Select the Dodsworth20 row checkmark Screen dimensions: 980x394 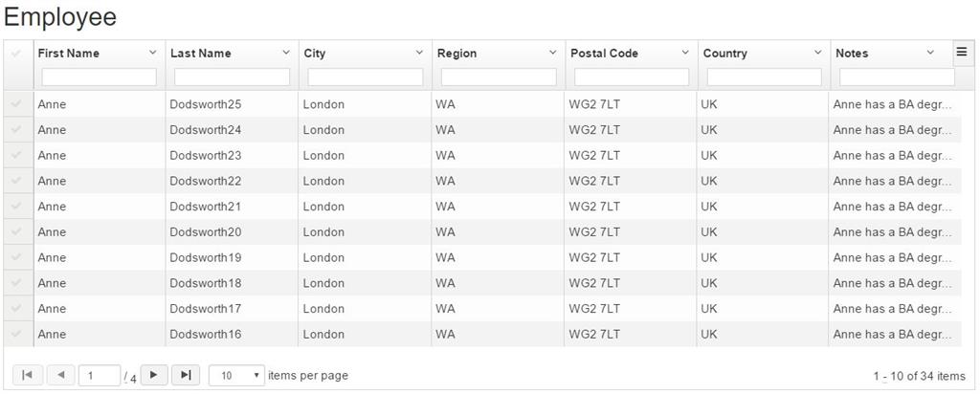[x=16, y=232]
